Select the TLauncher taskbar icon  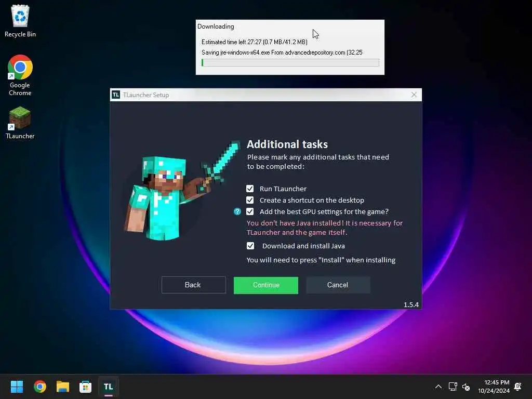pyautogui.click(x=108, y=387)
